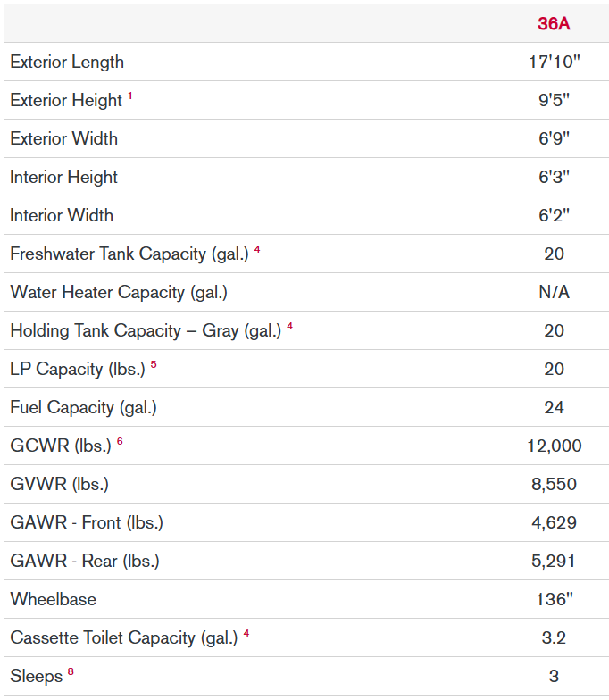This screenshot has height=700, width=609.
Task: Click the 36A column header
Action: pos(554,24)
